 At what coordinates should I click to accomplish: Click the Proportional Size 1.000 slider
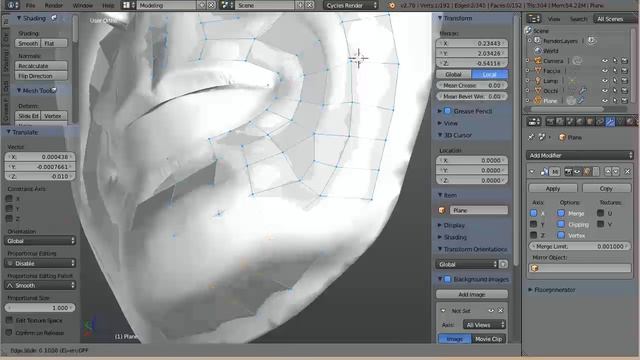(40, 308)
